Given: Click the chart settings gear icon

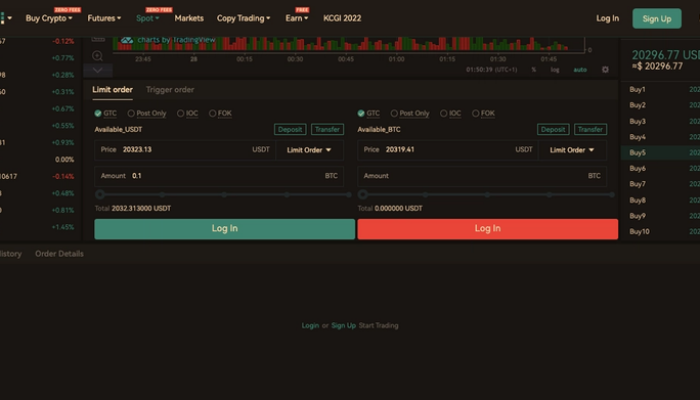Looking at the screenshot, I should [605, 69].
